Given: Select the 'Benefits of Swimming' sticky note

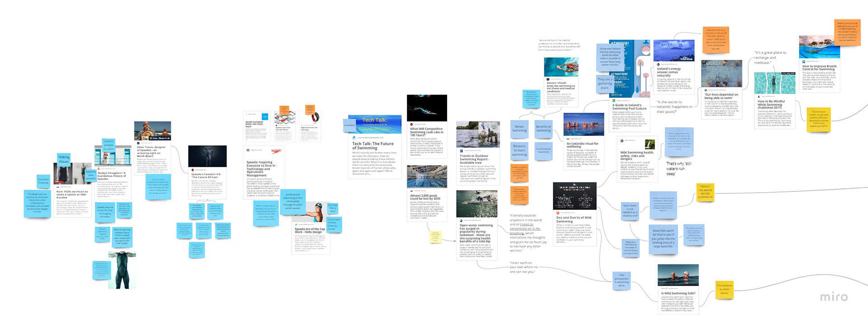Looking at the screenshot, I should tap(543, 129).
